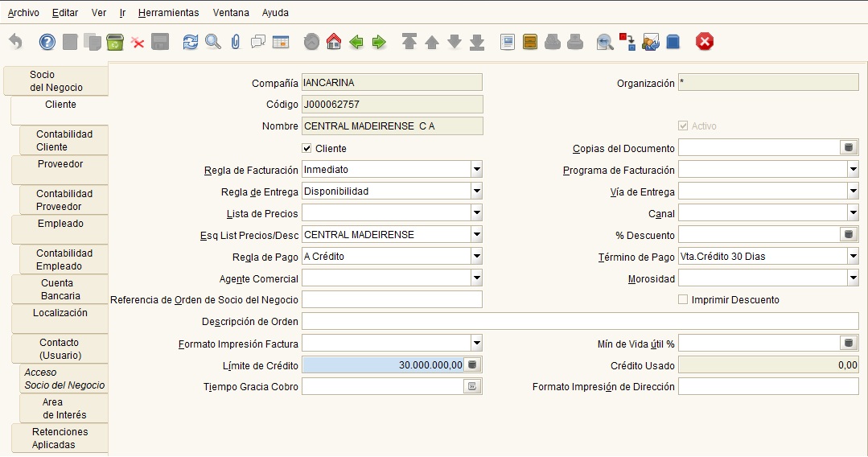Screen dimensions: 868x457
Task: Click the red X delete selection icon
Action: click(138, 42)
